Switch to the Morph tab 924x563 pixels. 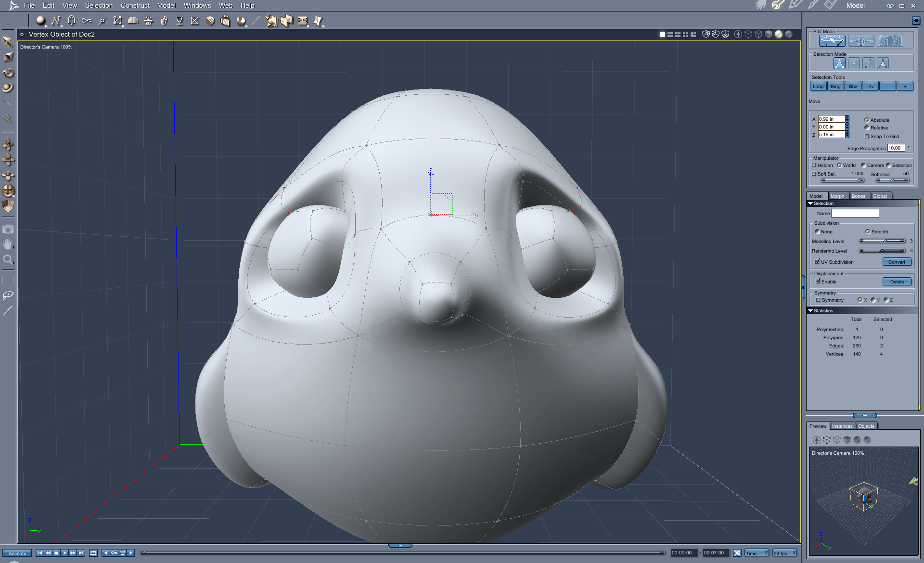point(837,196)
